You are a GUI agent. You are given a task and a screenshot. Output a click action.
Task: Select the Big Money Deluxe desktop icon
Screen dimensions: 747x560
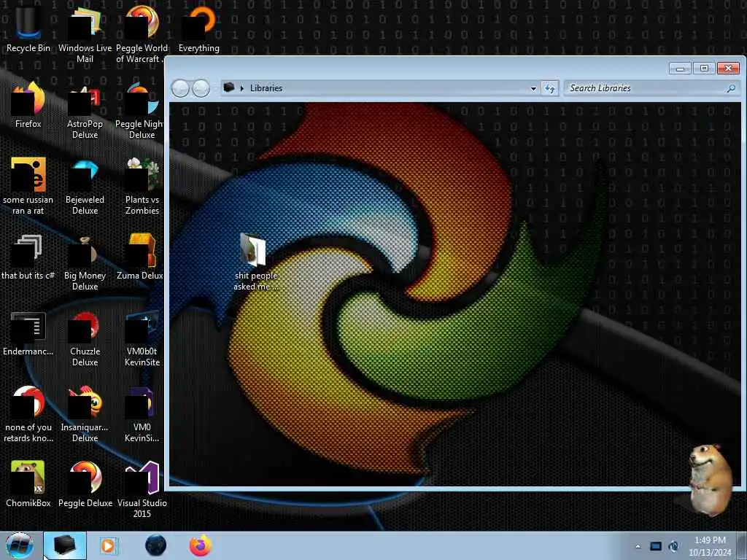[85, 262]
